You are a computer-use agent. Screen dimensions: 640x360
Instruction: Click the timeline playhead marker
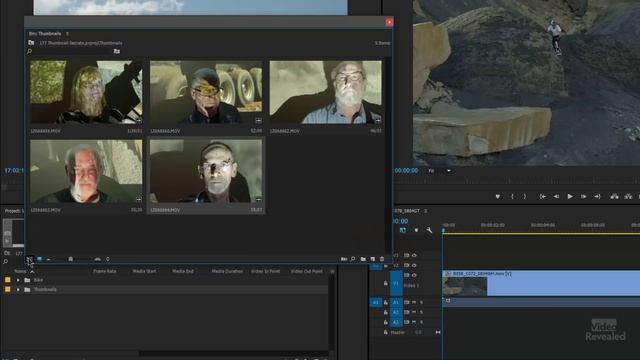click(443, 230)
